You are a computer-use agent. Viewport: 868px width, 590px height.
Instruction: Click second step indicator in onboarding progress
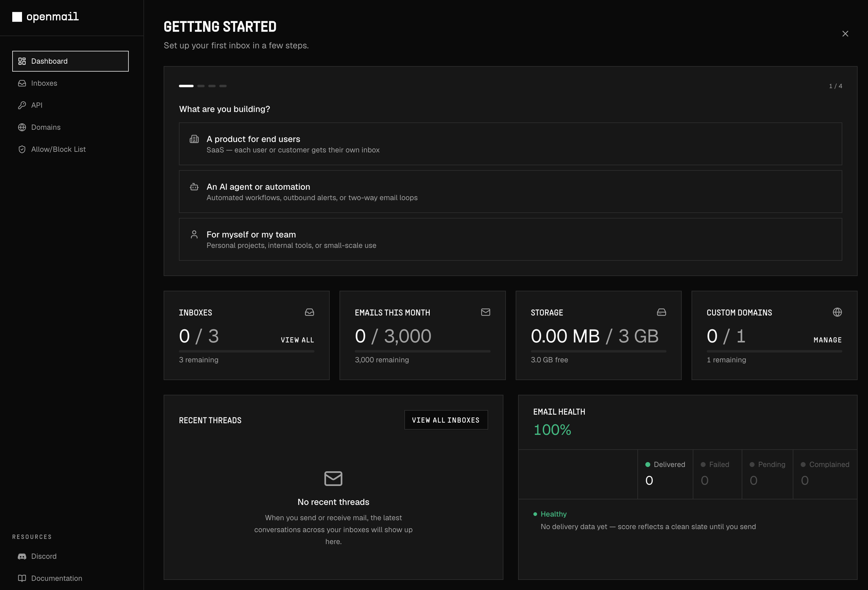201,86
